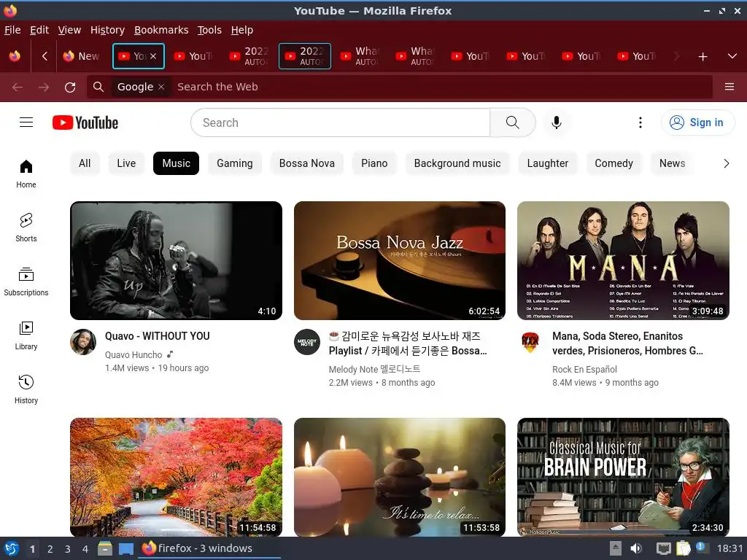
Task: Open the Classical Music for Brain Power thumbnail
Action: pos(623,477)
